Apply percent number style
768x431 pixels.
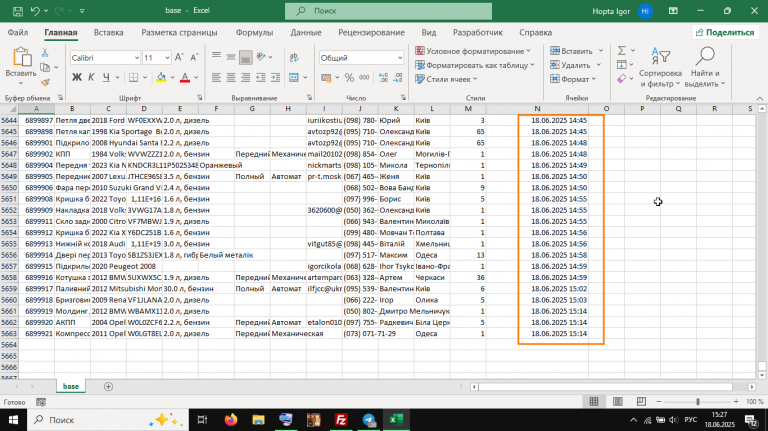click(x=349, y=77)
